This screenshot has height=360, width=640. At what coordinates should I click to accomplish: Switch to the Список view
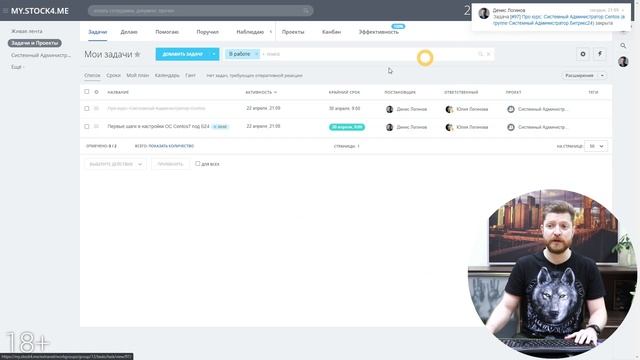tap(92, 76)
